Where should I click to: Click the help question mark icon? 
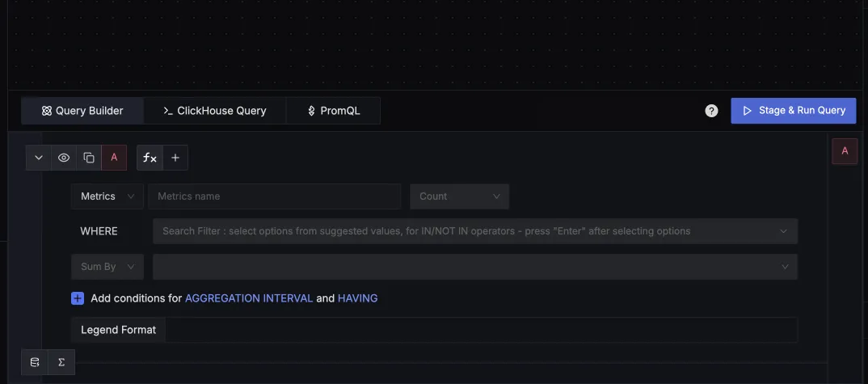click(x=711, y=111)
